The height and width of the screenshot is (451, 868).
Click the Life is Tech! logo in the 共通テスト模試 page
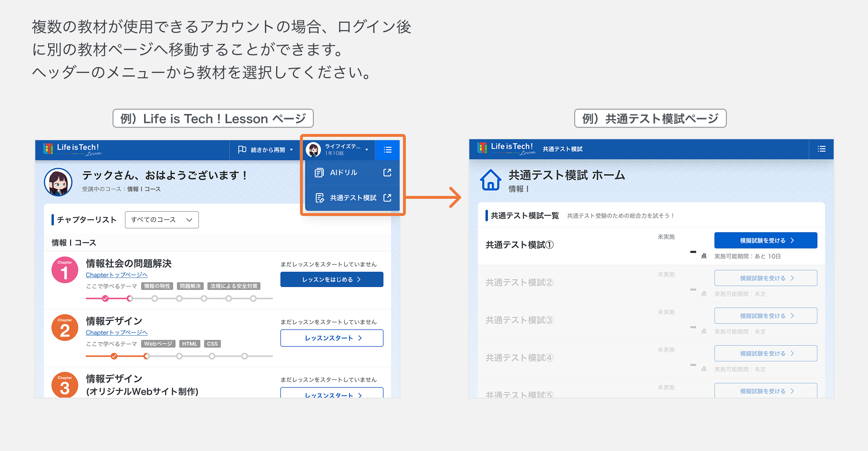[x=506, y=148]
